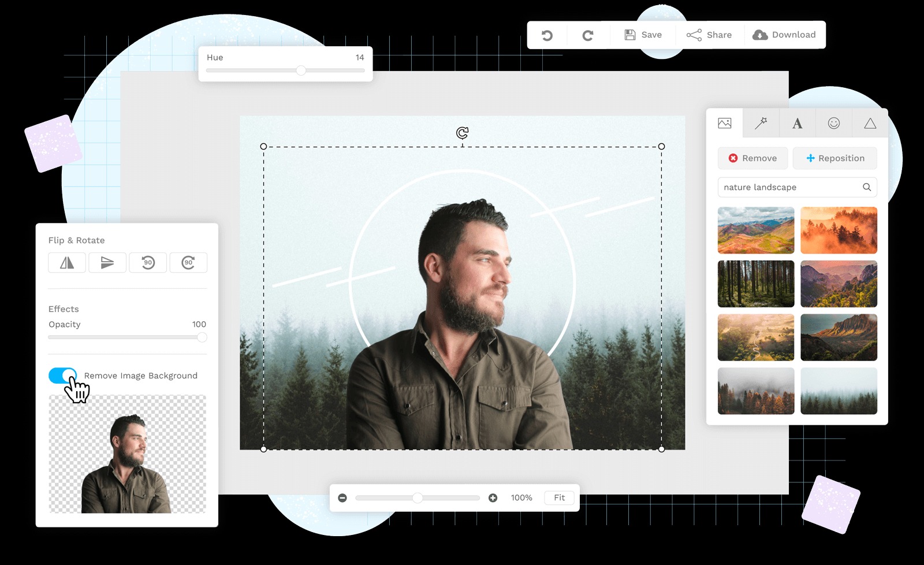Rotate 90 degrees counterclockwise
The image size is (924, 565).
point(148,263)
